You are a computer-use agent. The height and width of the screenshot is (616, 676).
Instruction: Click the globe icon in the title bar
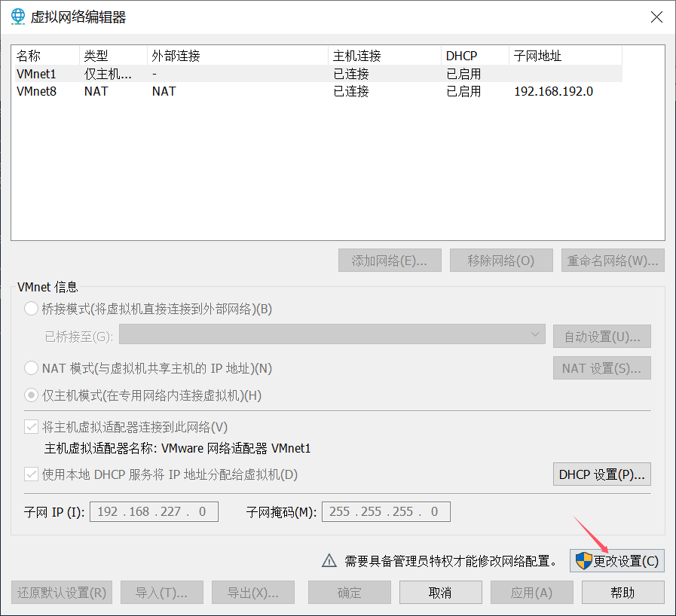coord(17,17)
